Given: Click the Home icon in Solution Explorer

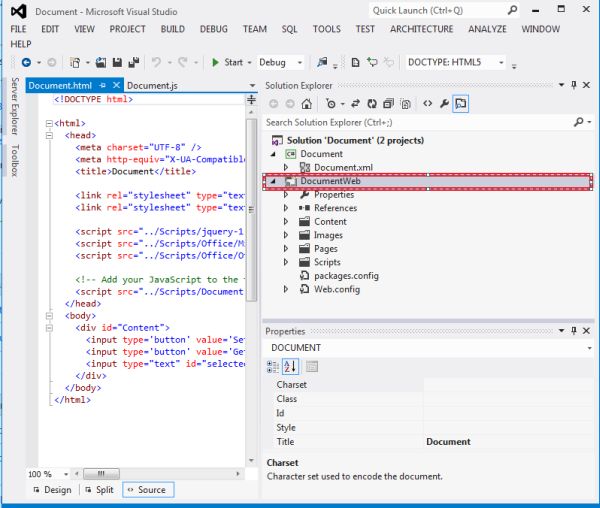Looking at the screenshot, I should [x=307, y=103].
